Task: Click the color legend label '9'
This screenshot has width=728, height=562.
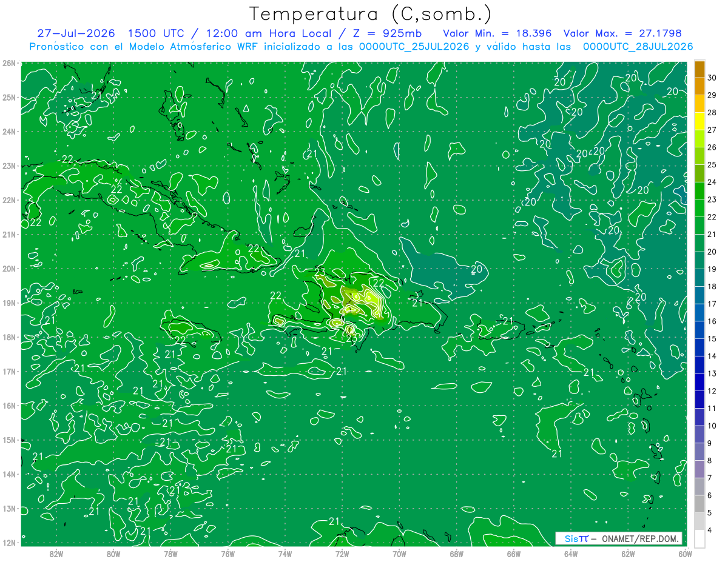Action: tap(710, 443)
